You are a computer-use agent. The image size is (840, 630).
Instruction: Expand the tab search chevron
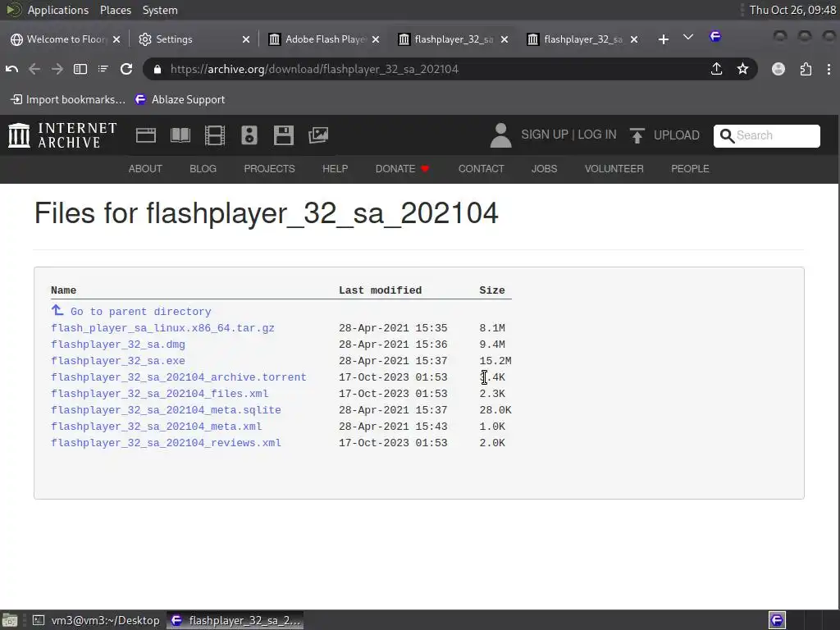click(688, 37)
